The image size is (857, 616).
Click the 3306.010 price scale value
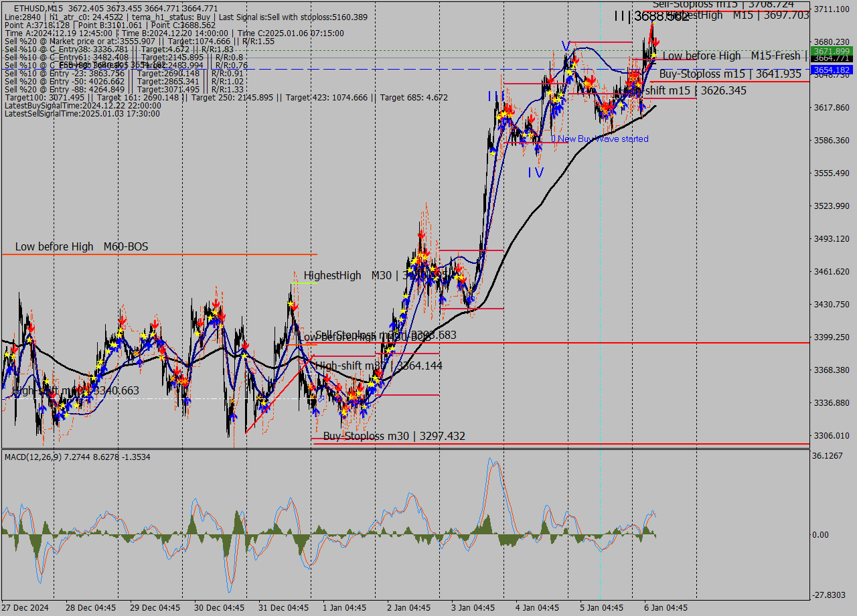[831, 436]
